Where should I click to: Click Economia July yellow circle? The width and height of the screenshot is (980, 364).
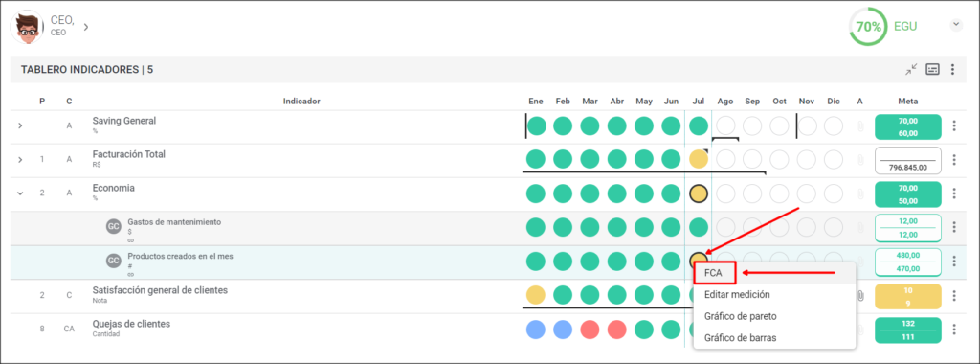click(x=699, y=193)
